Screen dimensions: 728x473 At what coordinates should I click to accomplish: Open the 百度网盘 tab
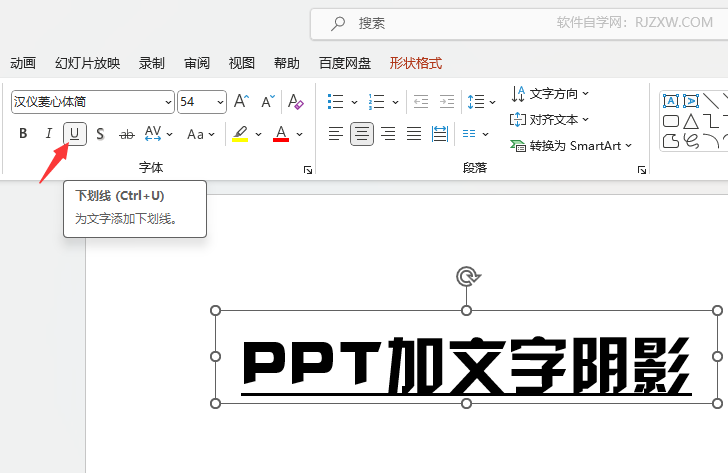pyautogui.click(x=345, y=63)
